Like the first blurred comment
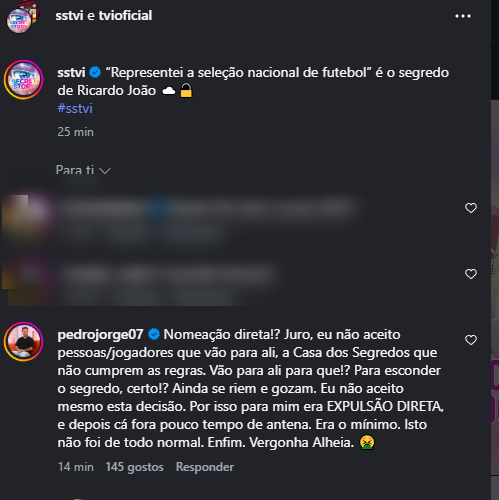 point(471,208)
